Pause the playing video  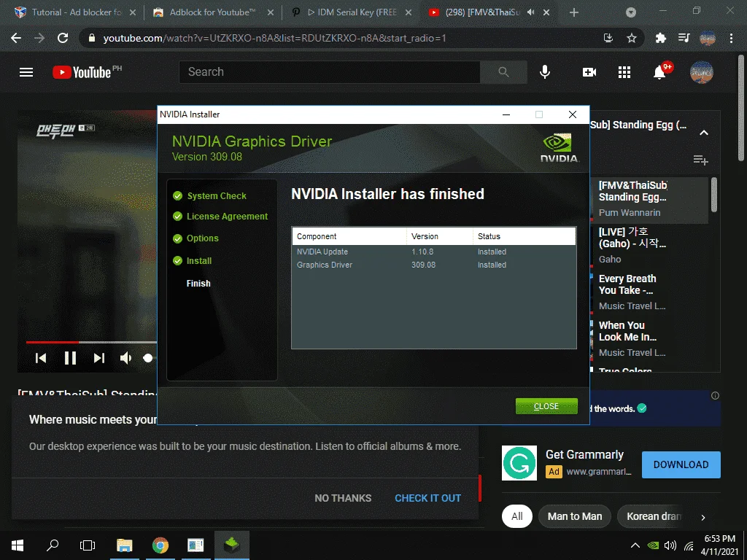point(70,358)
